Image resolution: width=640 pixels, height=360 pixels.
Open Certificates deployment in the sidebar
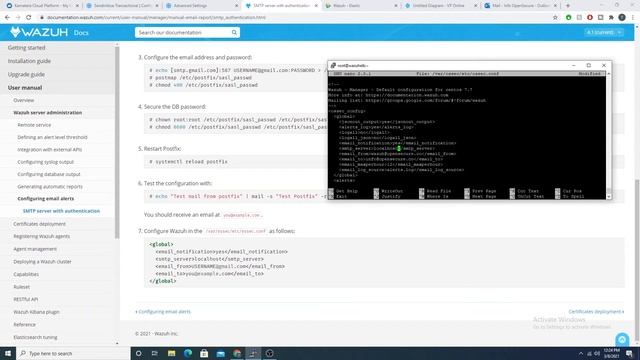40,224
